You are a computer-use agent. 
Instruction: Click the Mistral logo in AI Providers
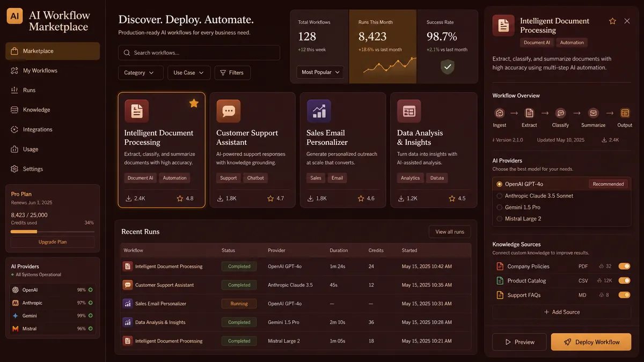16,328
